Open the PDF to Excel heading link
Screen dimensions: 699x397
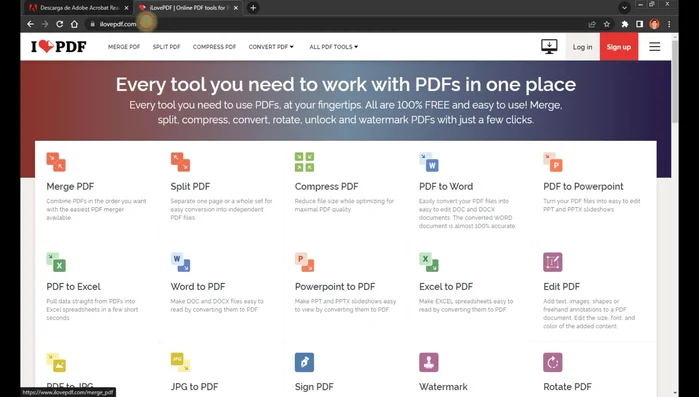click(73, 287)
